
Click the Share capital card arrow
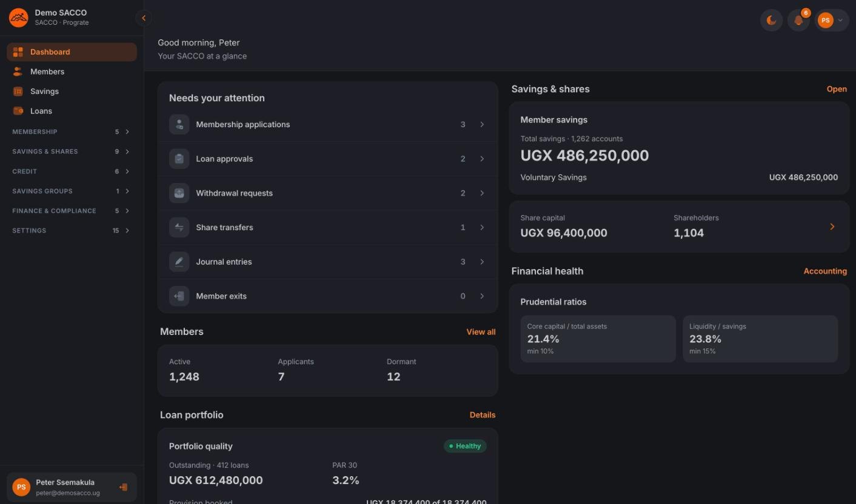[832, 227]
